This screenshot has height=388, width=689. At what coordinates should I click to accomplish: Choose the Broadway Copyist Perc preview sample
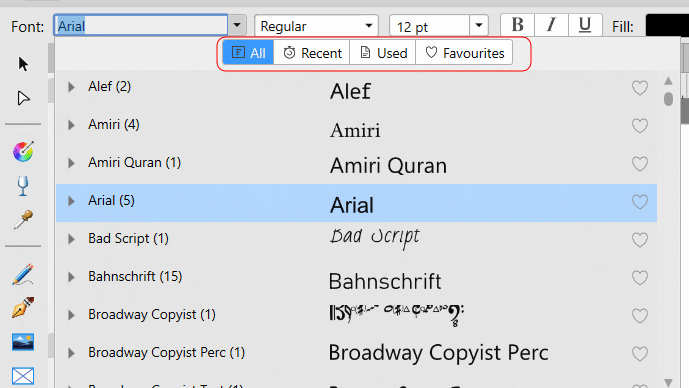(x=439, y=352)
